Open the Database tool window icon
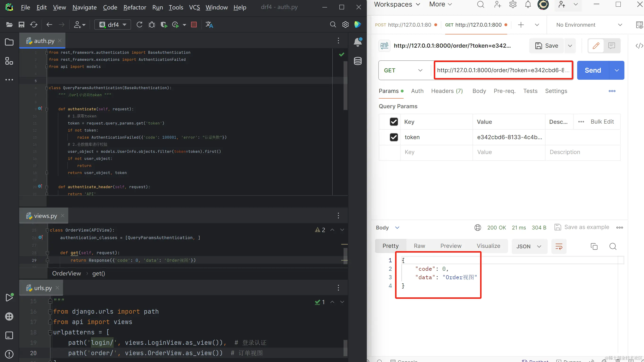This screenshot has height=362, width=644. tap(358, 61)
